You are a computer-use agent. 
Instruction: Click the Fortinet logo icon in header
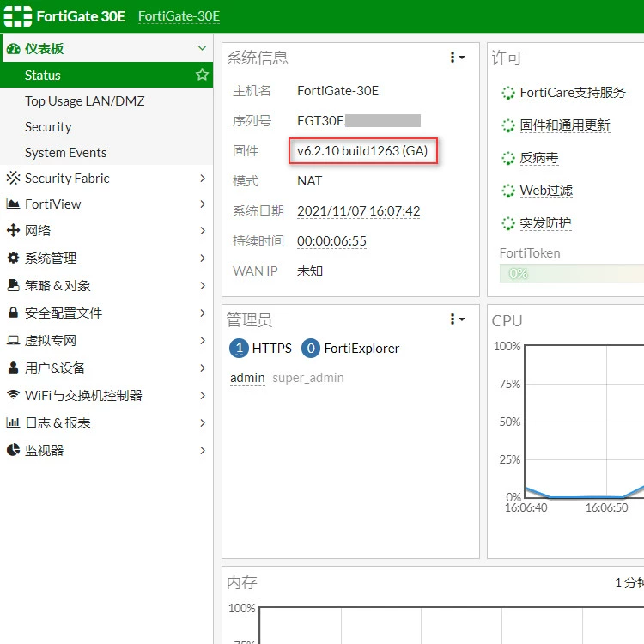pyautogui.click(x=18, y=16)
